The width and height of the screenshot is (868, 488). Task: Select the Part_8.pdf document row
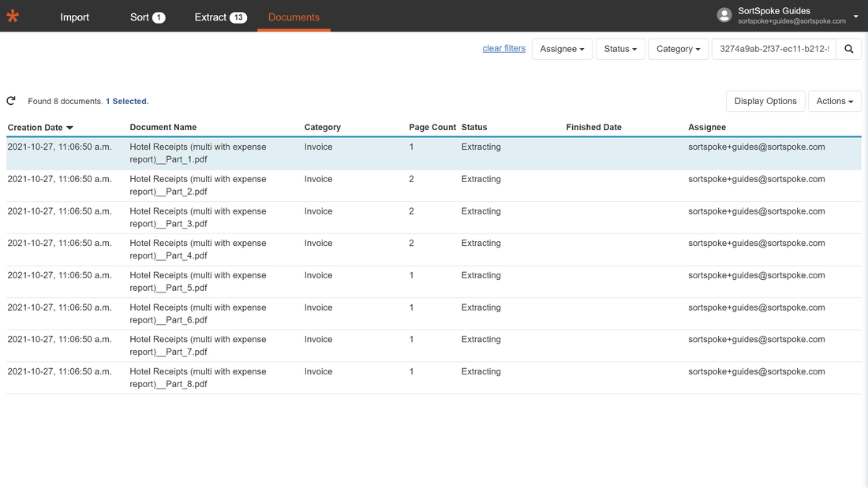[434, 378]
